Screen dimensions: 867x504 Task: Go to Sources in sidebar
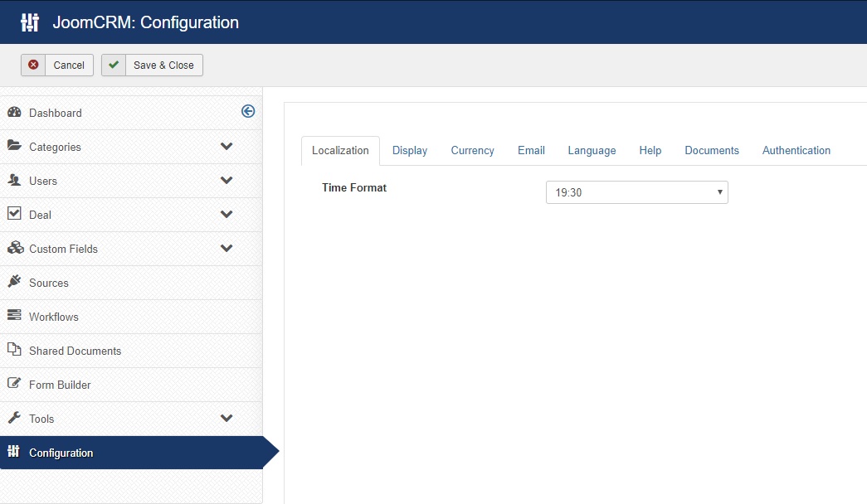(x=131, y=283)
